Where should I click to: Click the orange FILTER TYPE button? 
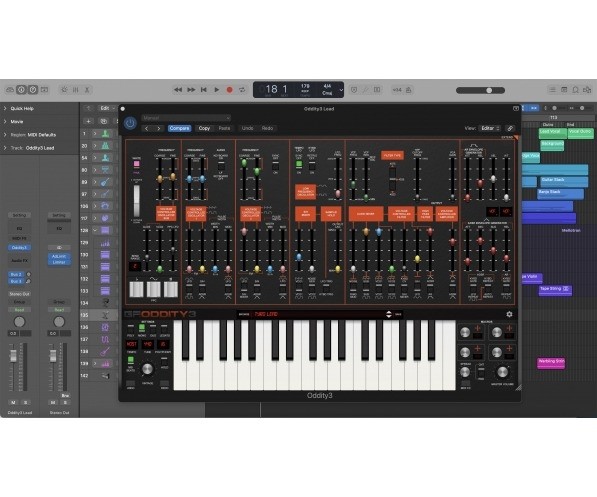point(392,155)
